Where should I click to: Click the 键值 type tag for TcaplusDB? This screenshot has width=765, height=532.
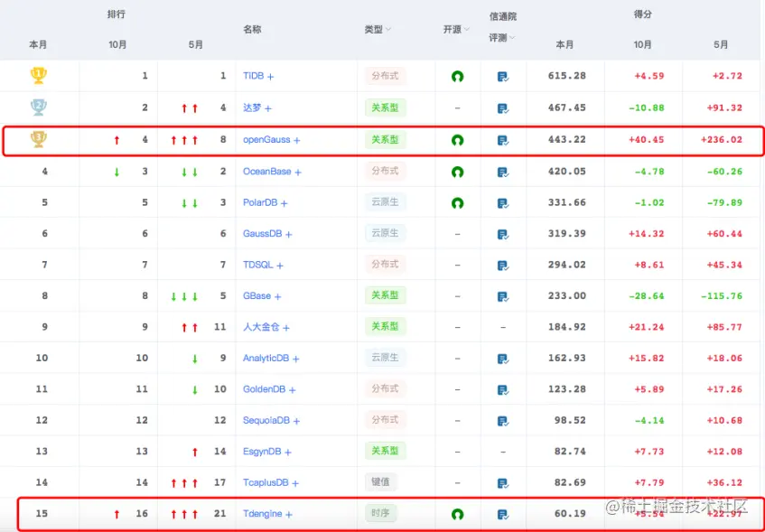pos(380,481)
